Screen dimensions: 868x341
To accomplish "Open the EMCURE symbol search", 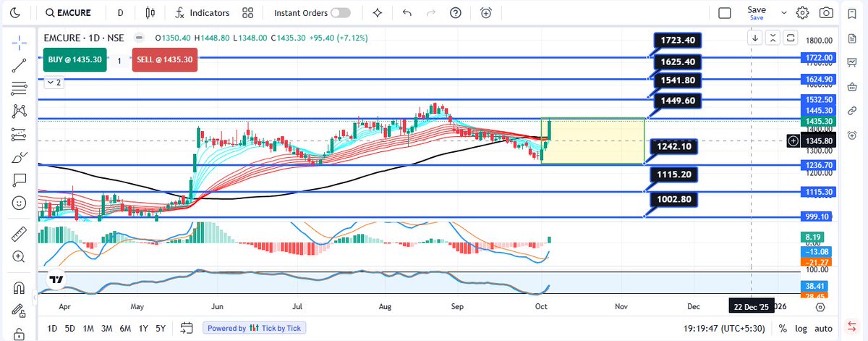I will click(x=69, y=12).
